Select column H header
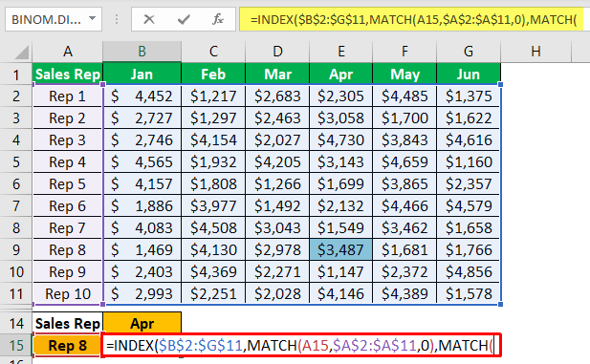 point(535,52)
